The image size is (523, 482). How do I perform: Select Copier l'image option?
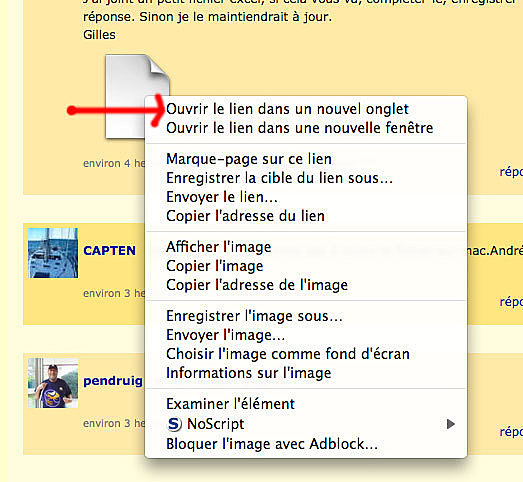306,266
